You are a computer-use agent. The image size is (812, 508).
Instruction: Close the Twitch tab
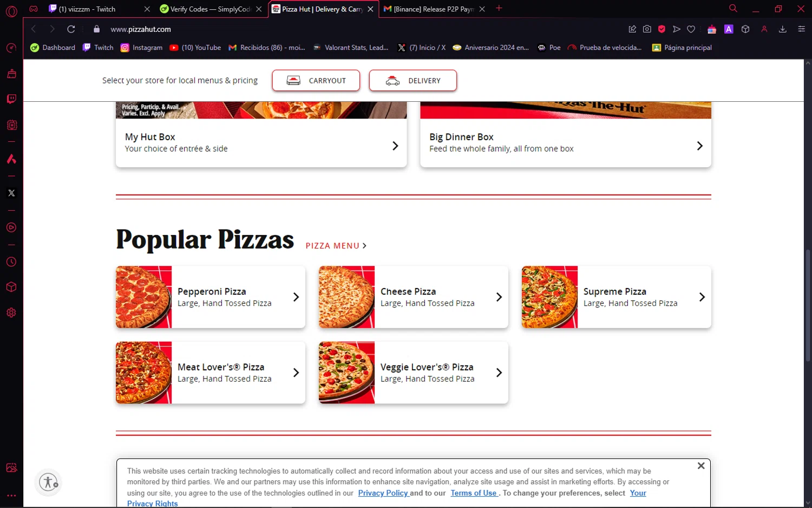click(x=147, y=9)
